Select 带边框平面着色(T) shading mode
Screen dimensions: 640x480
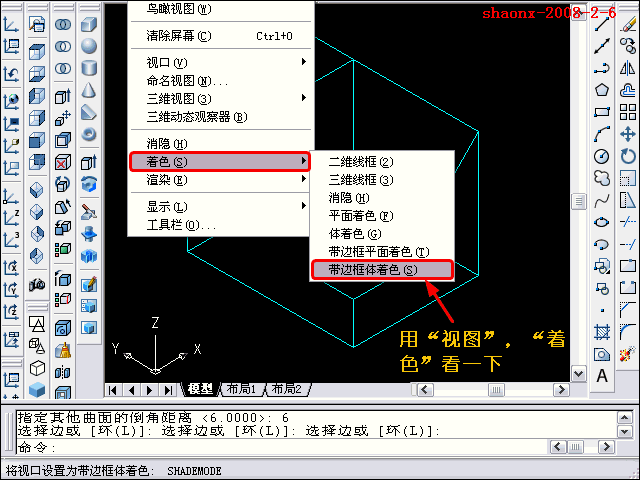click(382, 251)
